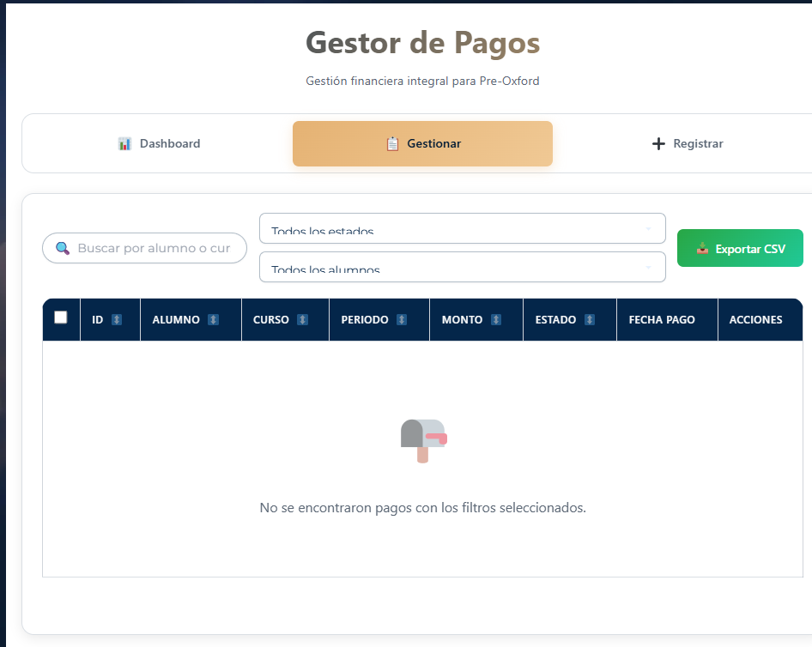812x647 pixels.
Task: Sort by PERIODO using its sort arrows
Action: click(x=401, y=319)
